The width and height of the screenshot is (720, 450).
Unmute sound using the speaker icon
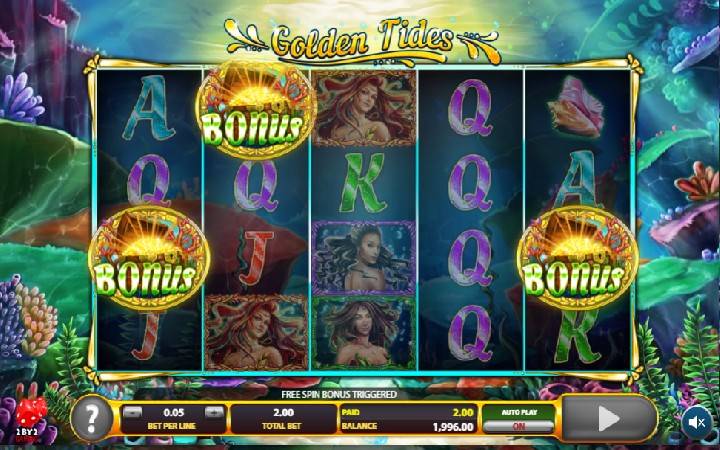(x=697, y=422)
